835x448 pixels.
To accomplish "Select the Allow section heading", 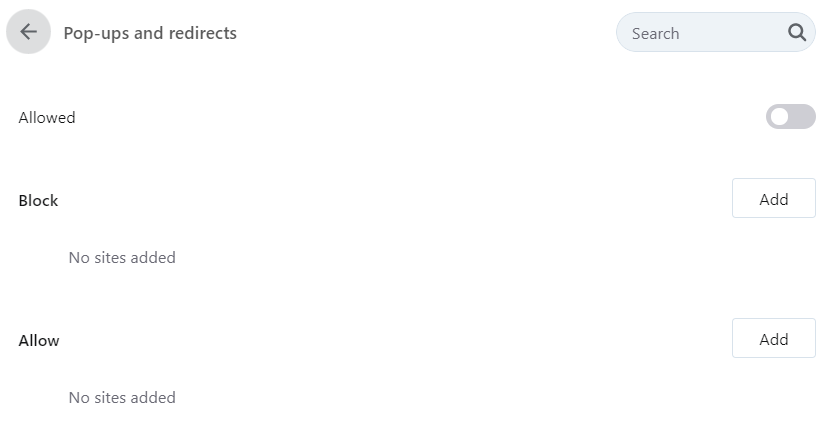I will pos(39,340).
